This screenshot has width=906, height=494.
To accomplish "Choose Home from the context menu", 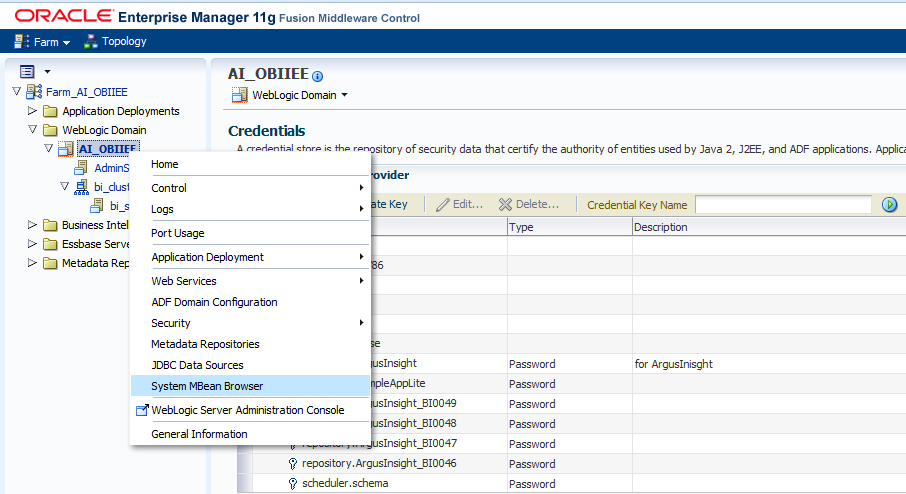I will [250, 164].
